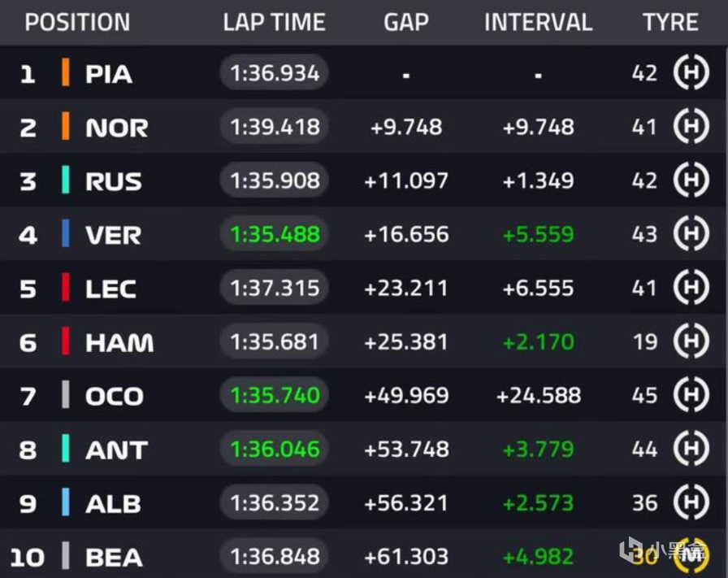
Task: Click the orange team color bar beside NOR
Action: [x=65, y=127]
